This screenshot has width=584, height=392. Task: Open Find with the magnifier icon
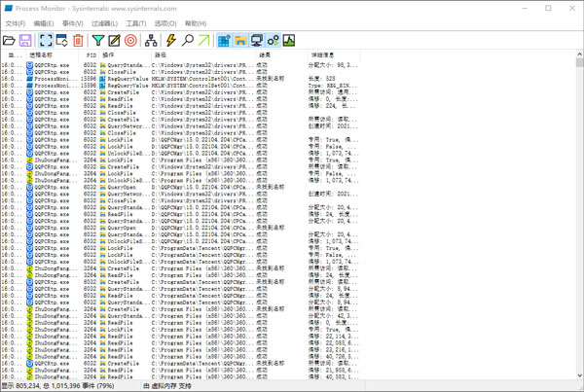coord(187,40)
